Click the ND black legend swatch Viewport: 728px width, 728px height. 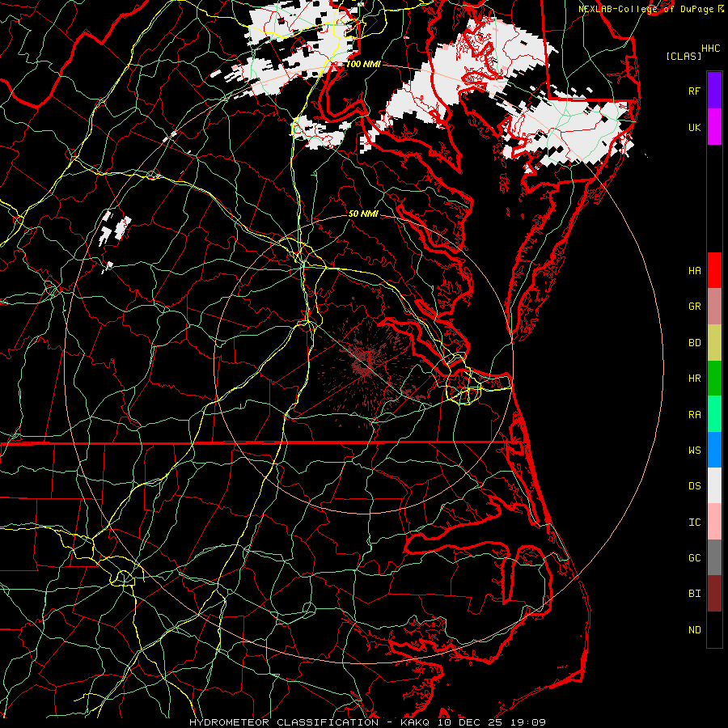(714, 629)
